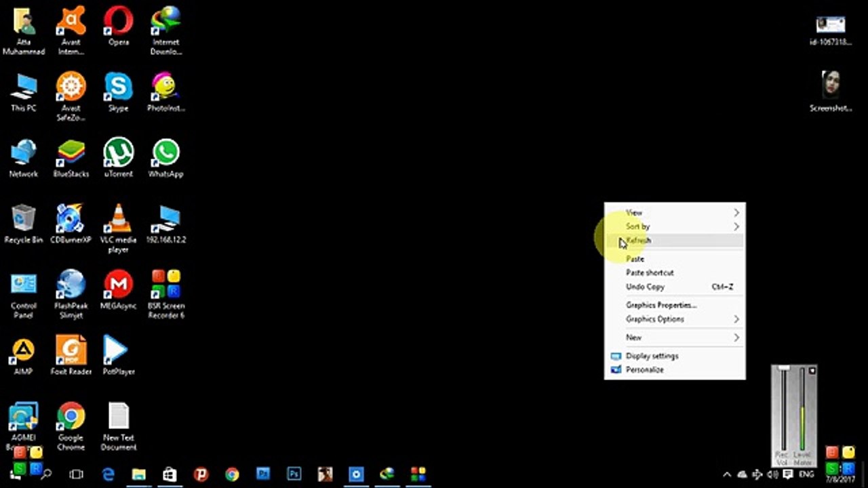The width and height of the screenshot is (868, 488).
Task: Click the Avast SafeZone browser shortcut
Action: (71, 96)
